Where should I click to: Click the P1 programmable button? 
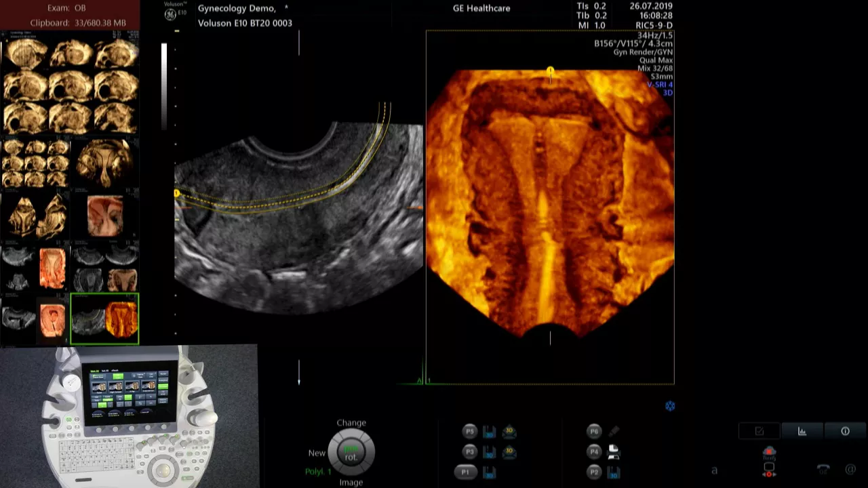coord(465,472)
